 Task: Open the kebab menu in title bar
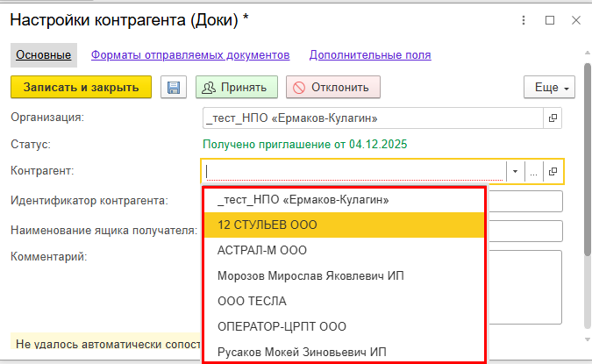click(x=524, y=19)
